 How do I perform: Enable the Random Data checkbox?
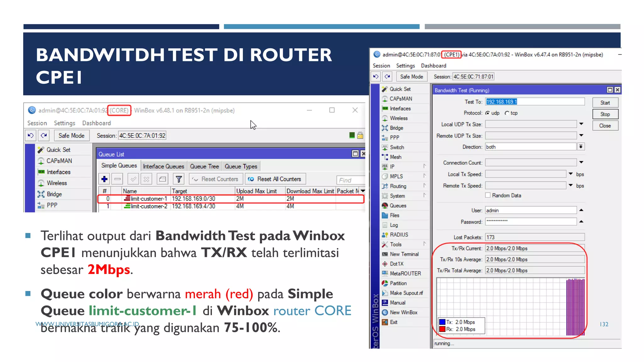click(x=488, y=195)
